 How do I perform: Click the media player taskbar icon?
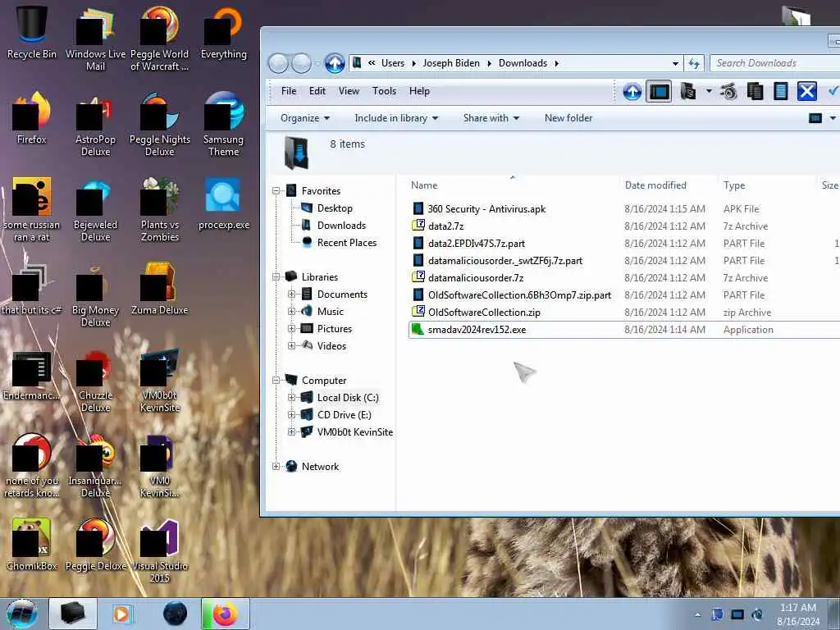coord(121,614)
